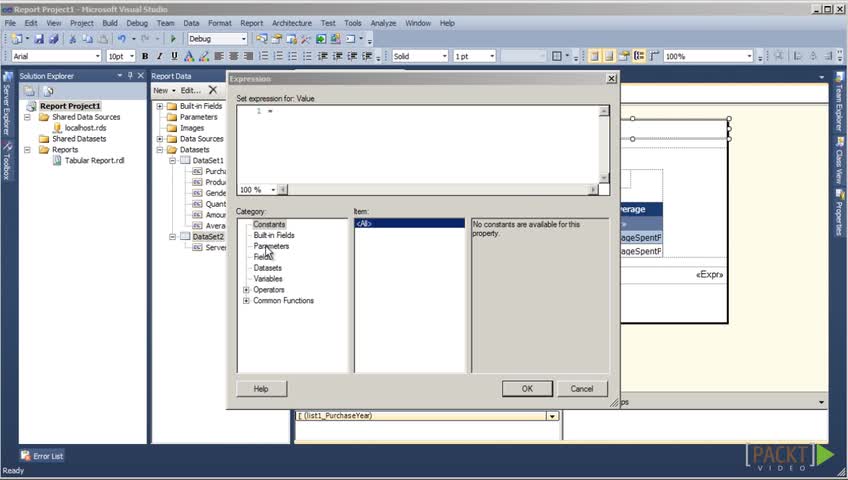Align text right in the format toolbar
Viewport: 848px width, 480px height.
[x=248, y=56]
